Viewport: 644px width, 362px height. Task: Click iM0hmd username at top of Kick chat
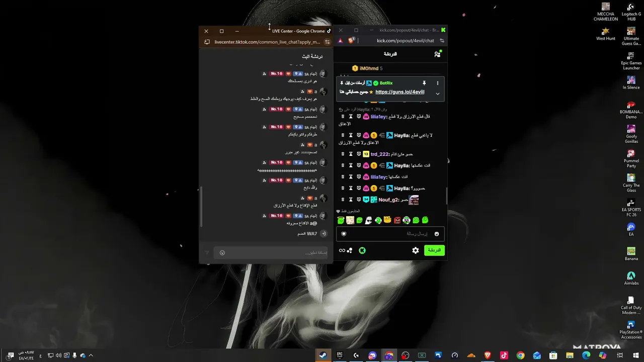[x=369, y=68]
